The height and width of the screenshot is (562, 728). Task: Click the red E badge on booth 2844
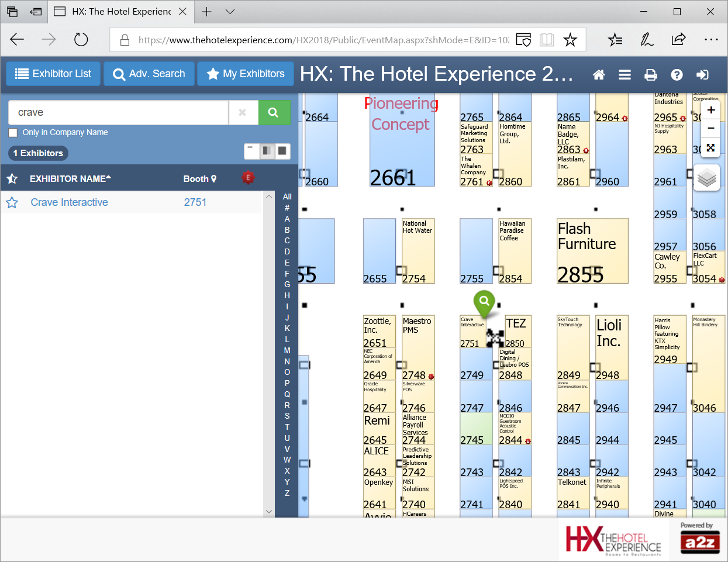527,442
